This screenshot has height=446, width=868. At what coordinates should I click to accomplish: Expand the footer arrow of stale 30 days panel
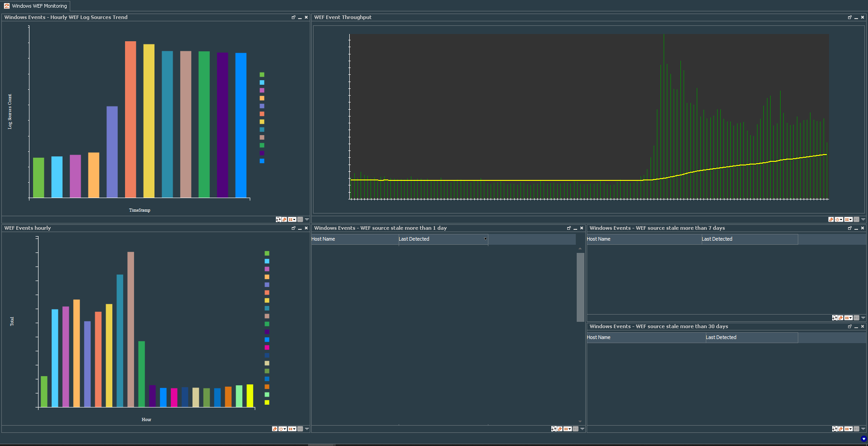863,429
